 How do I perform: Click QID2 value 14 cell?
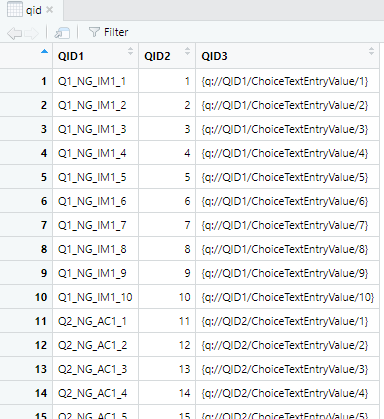(167, 393)
